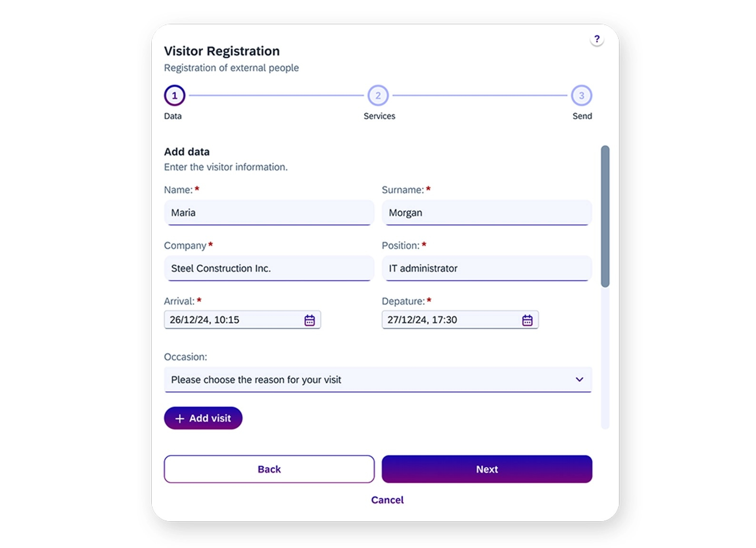
Task: Expand the Occasion dropdown chevron
Action: tap(579, 380)
